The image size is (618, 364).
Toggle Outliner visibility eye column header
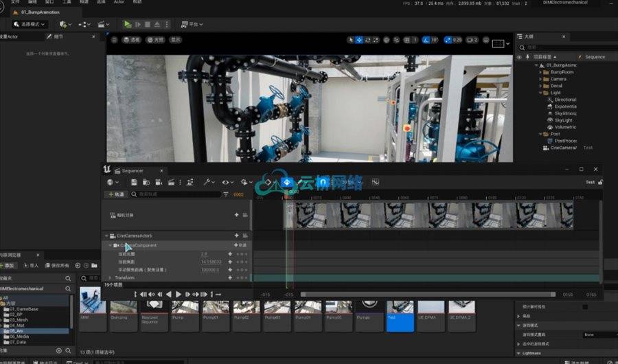(x=519, y=57)
